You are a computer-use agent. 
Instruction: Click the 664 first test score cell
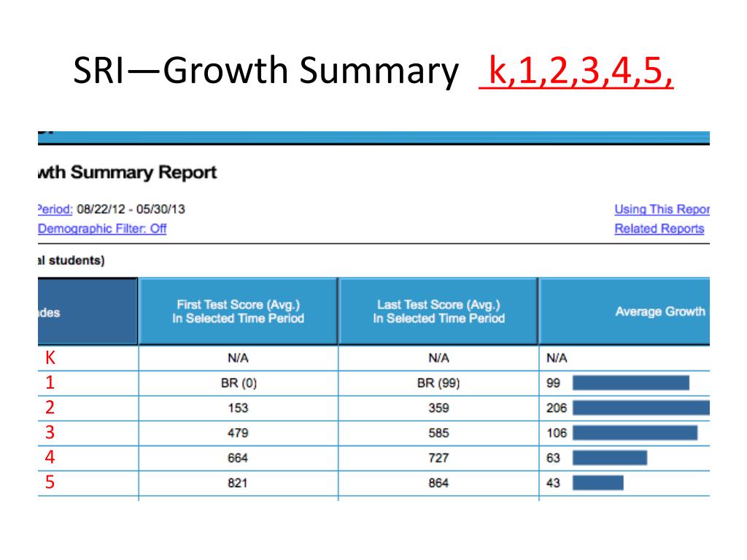click(238, 458)
